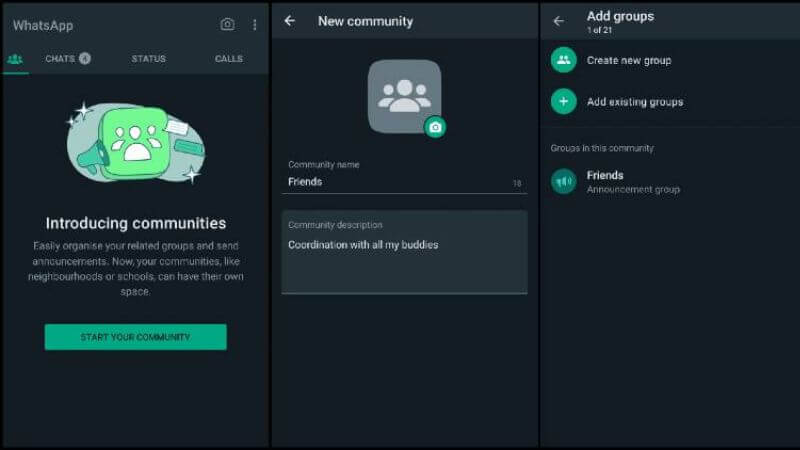Switch to the Status tab
The image size is (800, 450).
pos(148,59)
